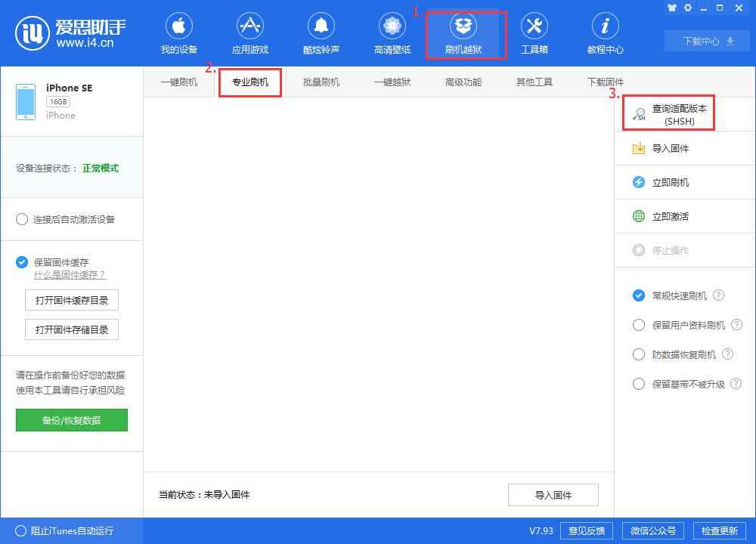
Task: Open 我的设备 (My Device) section
Action: (x=179, y=34)
